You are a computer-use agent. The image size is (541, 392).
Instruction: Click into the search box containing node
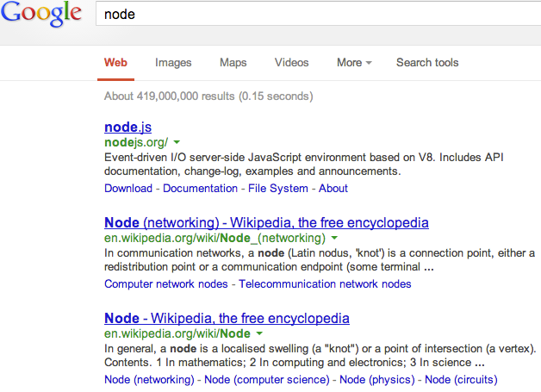point(318,14)
